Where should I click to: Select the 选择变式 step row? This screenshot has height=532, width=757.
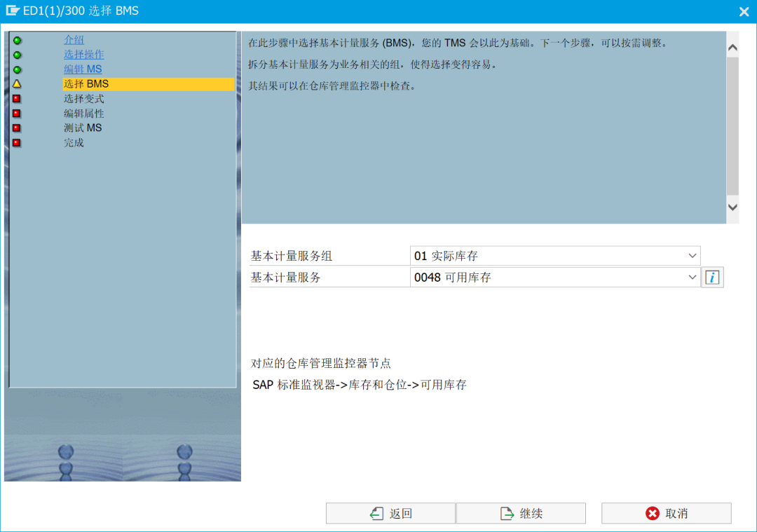84,99
